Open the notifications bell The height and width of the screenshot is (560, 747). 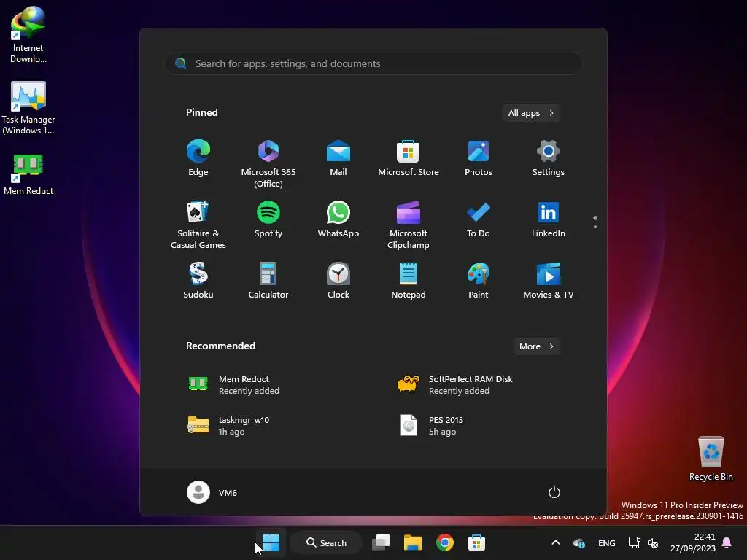[x=727, y=542]
